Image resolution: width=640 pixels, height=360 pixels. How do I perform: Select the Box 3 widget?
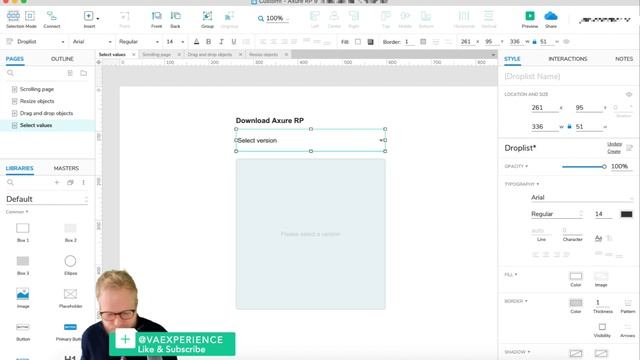pyautogui.click(x=23, y=265)
